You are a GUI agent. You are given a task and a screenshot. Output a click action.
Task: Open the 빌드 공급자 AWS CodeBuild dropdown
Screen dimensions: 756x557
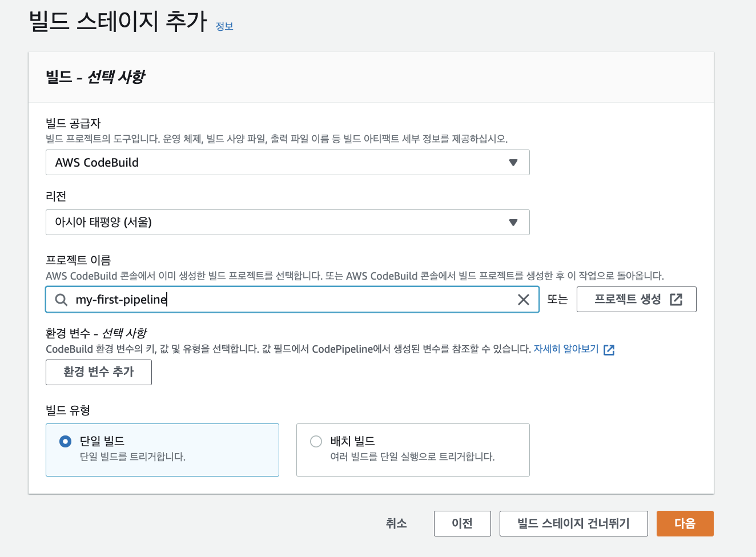288,163
